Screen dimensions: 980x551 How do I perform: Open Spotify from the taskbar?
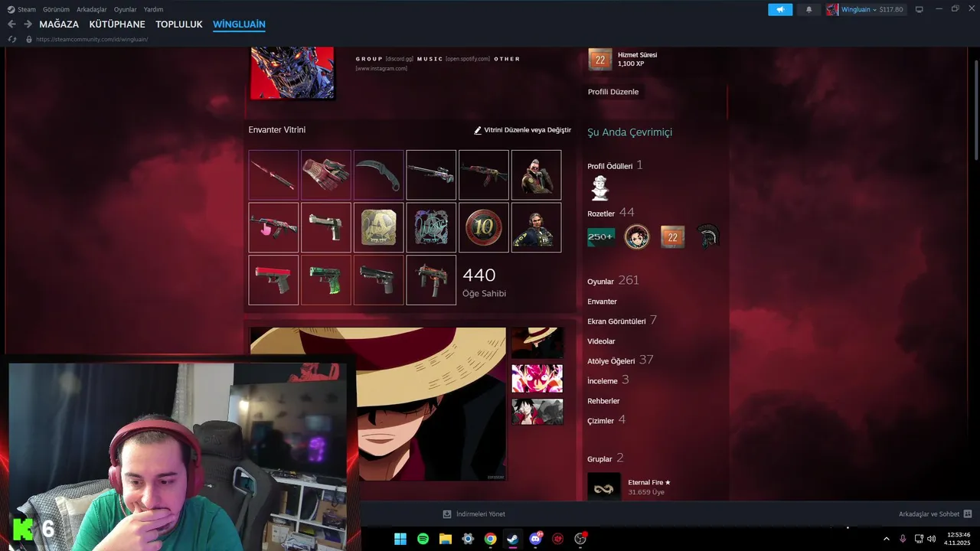click(x=423, y=539)
